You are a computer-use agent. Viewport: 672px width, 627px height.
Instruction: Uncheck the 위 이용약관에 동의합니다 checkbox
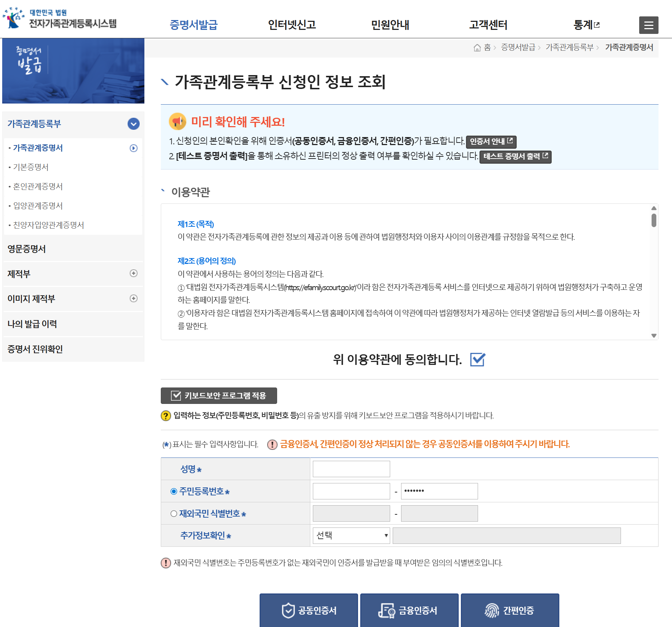(x=478, y=360)
